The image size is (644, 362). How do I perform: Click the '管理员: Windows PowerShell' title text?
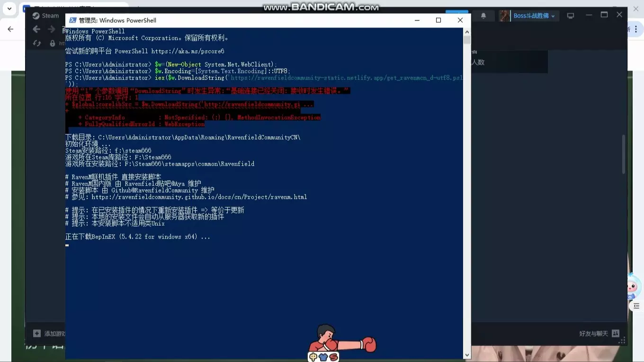(x=117, y=20)
